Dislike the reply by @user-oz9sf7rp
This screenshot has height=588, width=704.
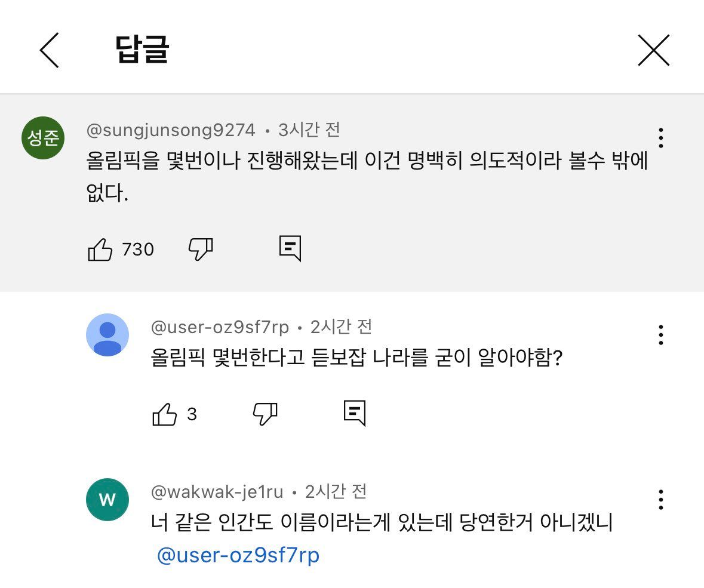tap(265, 414)
